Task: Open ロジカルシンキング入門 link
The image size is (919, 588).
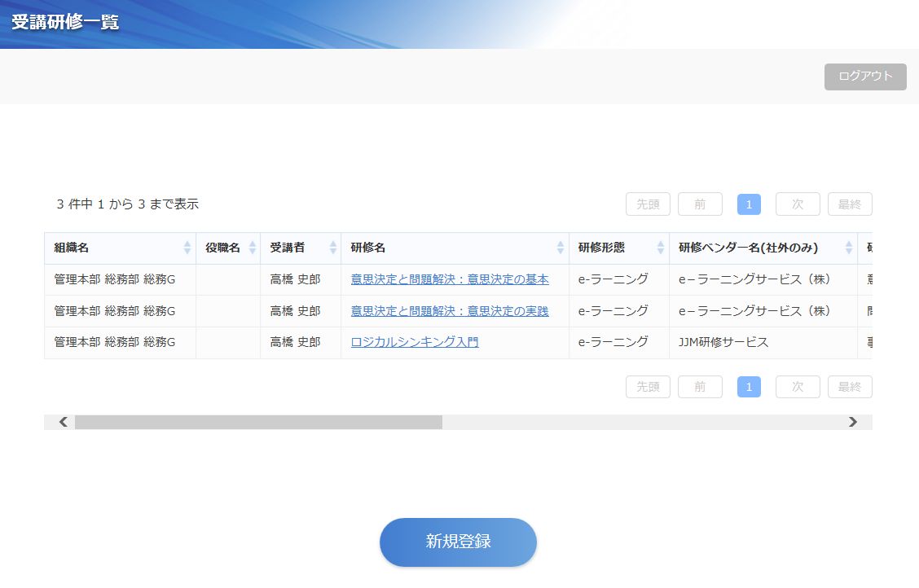Action: click(415, 342)
